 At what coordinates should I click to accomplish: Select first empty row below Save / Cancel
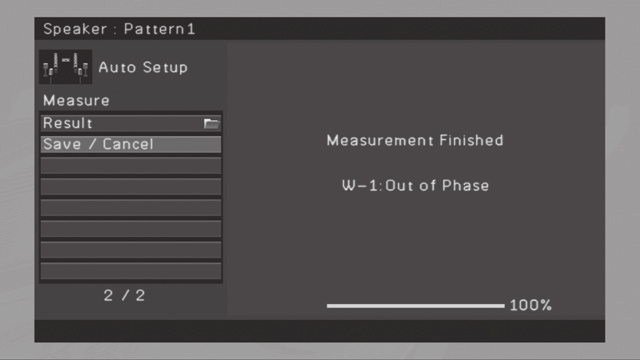coord(131,166)
